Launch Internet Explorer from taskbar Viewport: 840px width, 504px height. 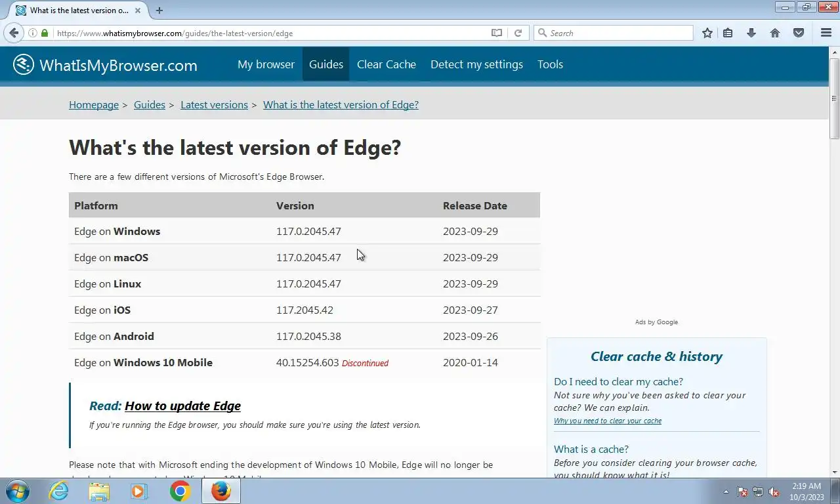coord(59,491)
